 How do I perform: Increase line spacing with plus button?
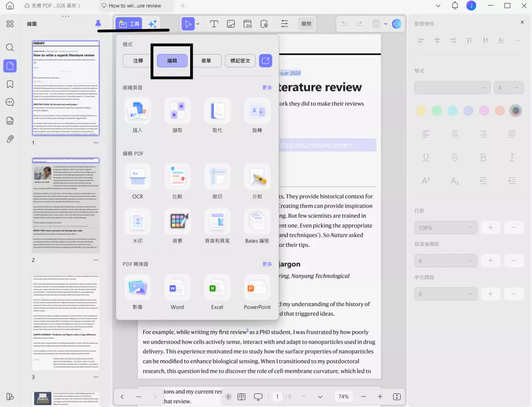[x=490, y=228]
